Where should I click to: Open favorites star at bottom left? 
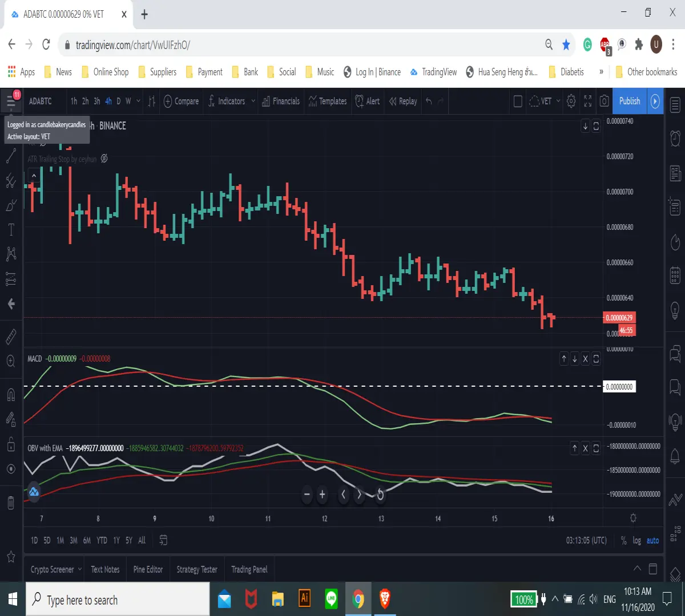coord(11,557)
